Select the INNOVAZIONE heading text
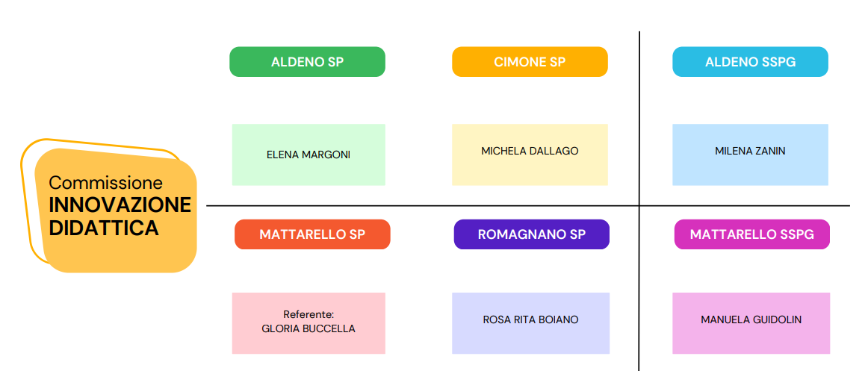868x371 pixels. 120,205
